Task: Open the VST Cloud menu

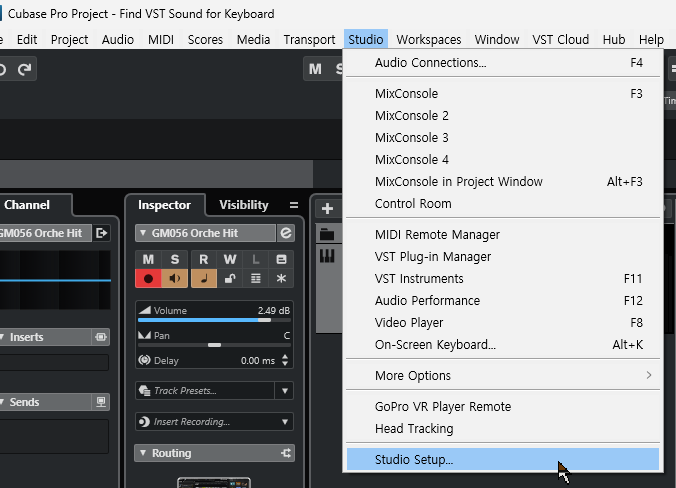Action: (x=560, y=39)
